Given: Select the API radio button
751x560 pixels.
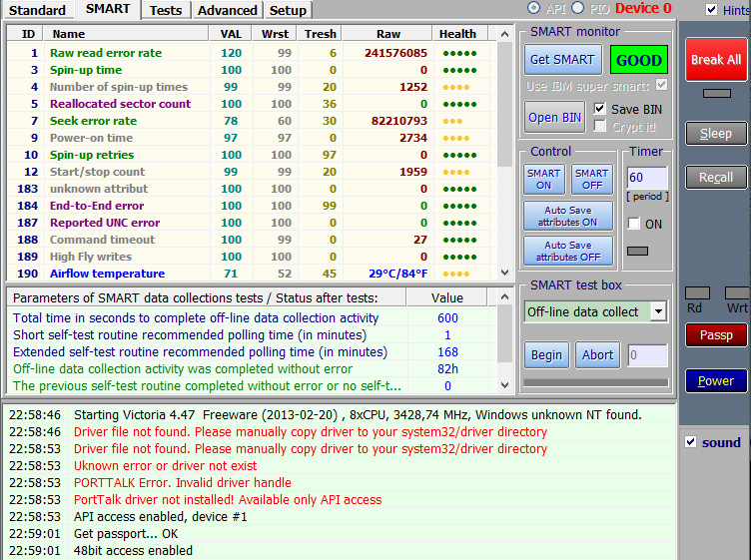Looking at the screenshot, I should click(533, 8).
